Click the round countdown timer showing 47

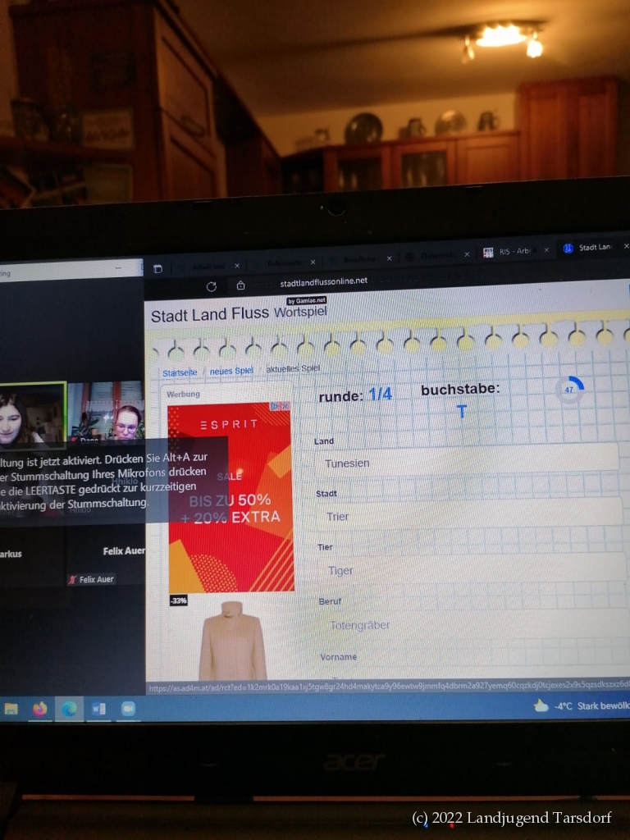coord(569,390)
